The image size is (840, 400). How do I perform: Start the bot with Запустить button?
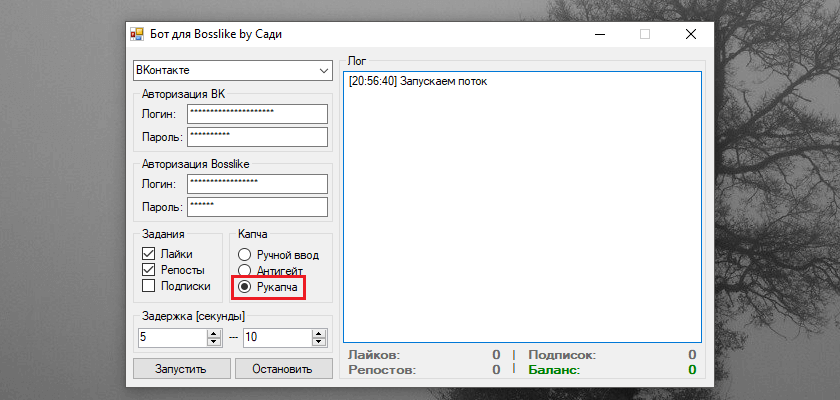(182, 369)
